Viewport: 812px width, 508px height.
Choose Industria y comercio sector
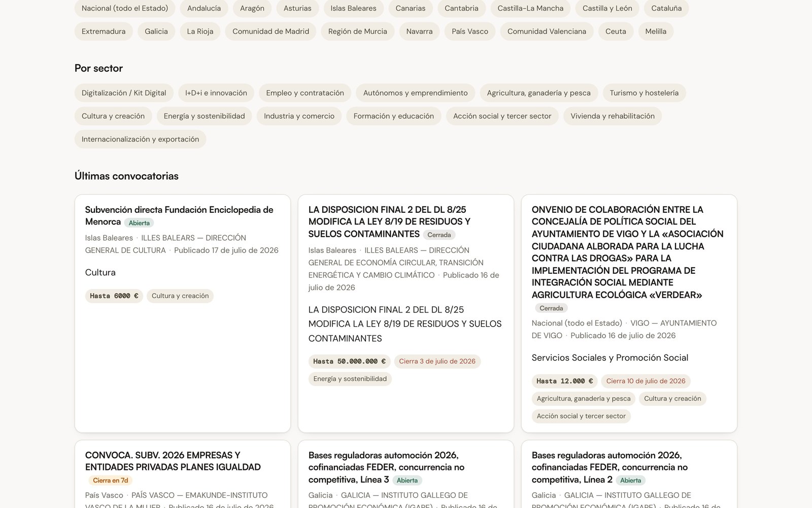(x=299, y=116)
